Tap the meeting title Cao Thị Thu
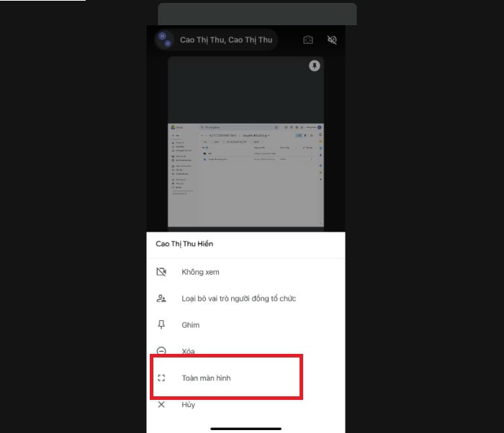 pyautogui.click(x=225, y=40)
